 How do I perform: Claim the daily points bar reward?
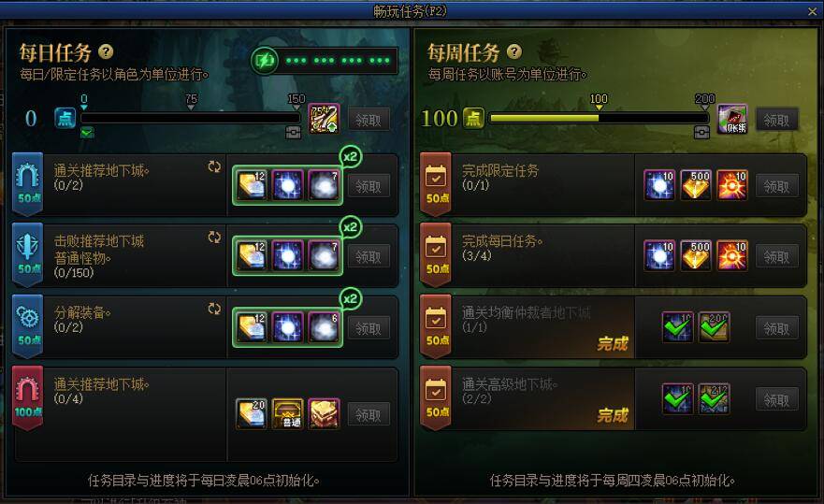coord(368,121)
